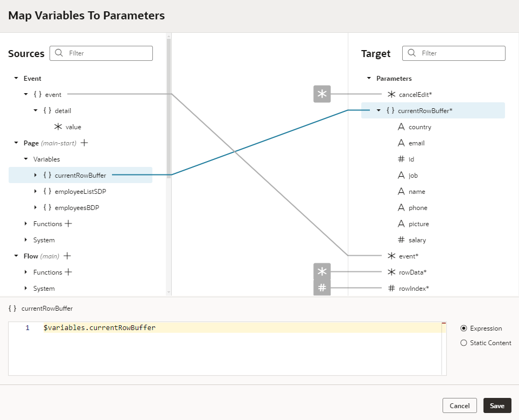The height and width of the screenshot is (420, 519).
Task: Click the gray hash badge mapped to rowIndex
Action: pyautogui.click(x=322, y=288)
